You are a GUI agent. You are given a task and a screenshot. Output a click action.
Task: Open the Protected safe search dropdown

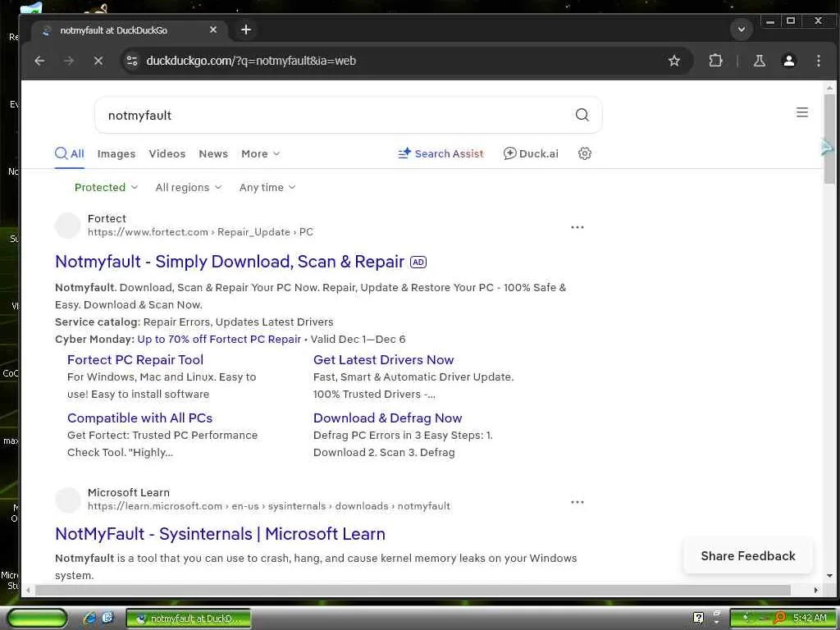106,188
